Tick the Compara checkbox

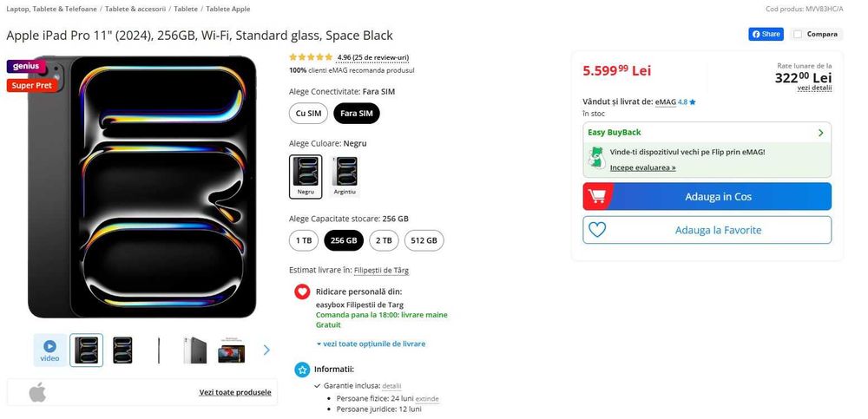[798, 35]
